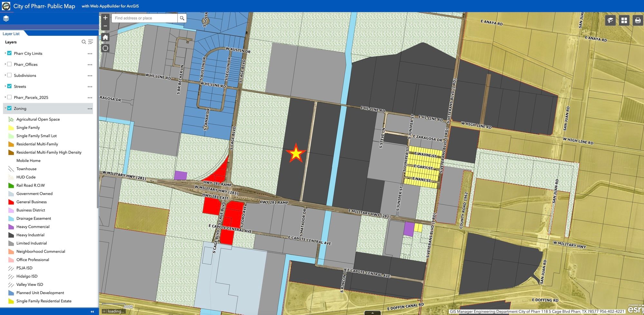644x315 pixels.
Task: Open the Legend widget icon
Action: (x=610, y=20)
